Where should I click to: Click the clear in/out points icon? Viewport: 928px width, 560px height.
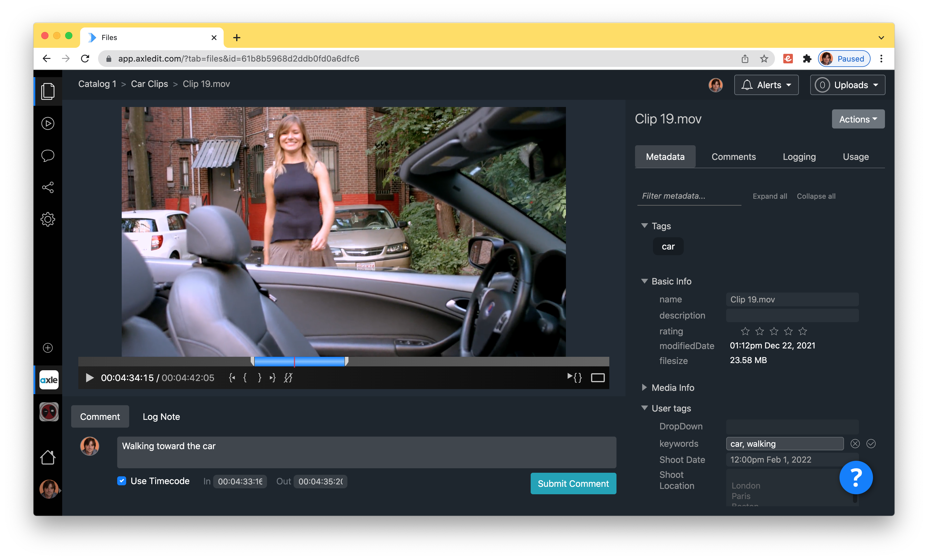[288, 377]
